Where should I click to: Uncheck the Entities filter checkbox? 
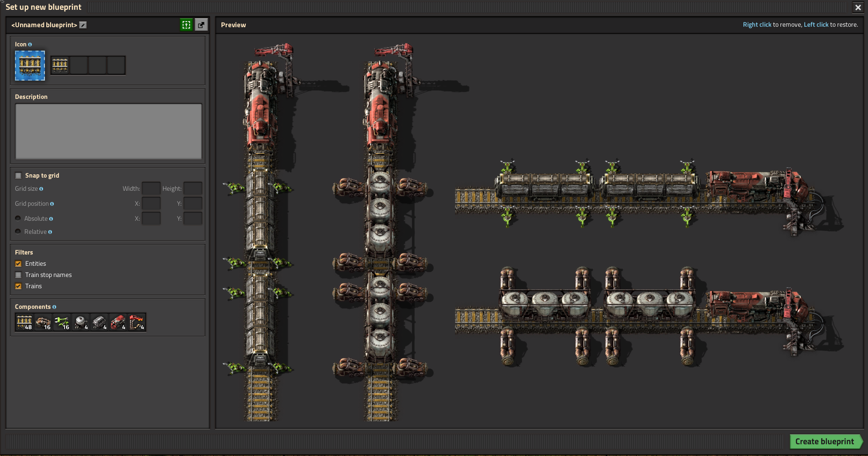18,264
